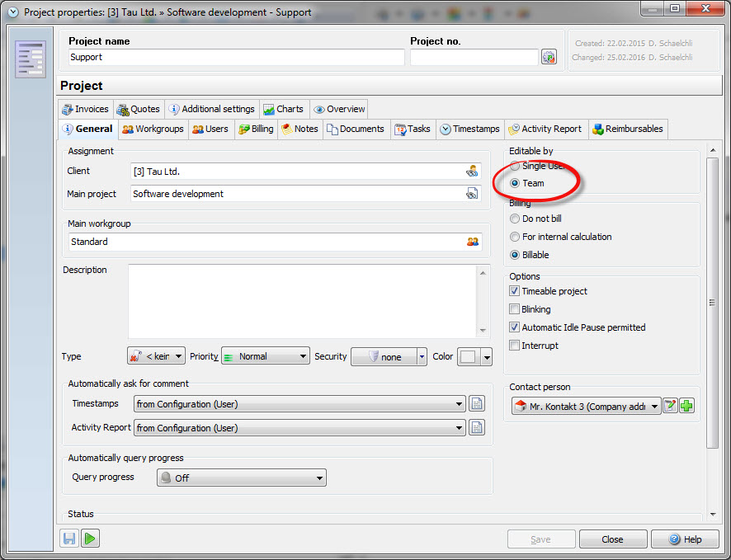Open Timestamps comment template icon
The height and width of the screenshot is (560, 731).
(x=477, y=404)
